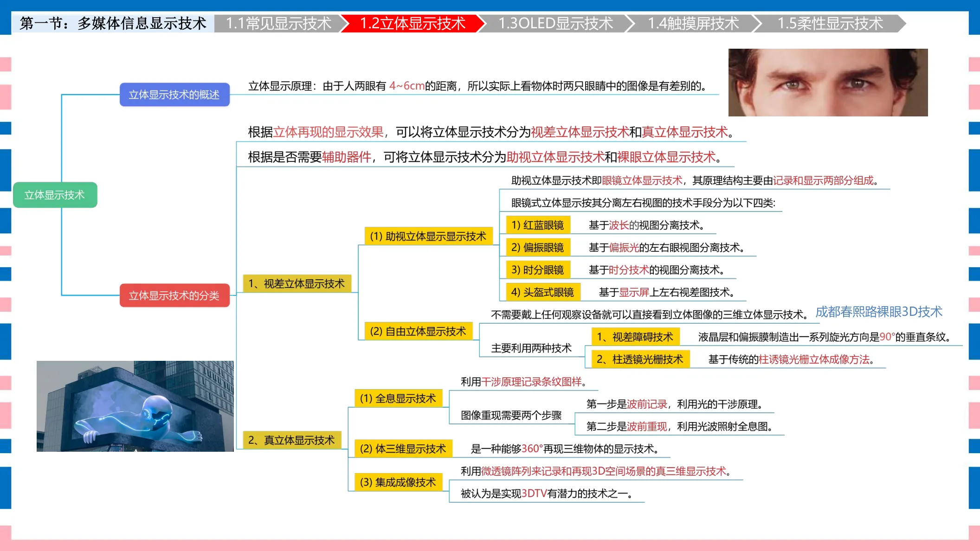Select the 3) 时分眼镜 node
The height and width of the screenshot is (551, 980).
pos(538,269)
